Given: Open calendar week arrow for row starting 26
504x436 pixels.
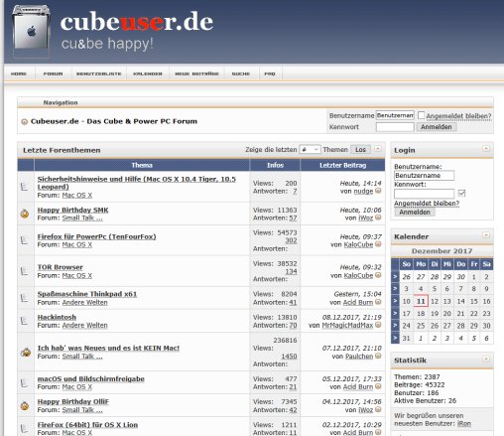Looking at the screenshot, I should point(395,276).
